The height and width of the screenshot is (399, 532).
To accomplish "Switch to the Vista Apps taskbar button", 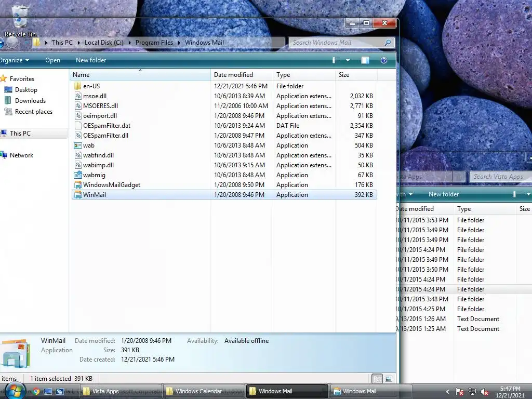I will click(x=121, y=391).
